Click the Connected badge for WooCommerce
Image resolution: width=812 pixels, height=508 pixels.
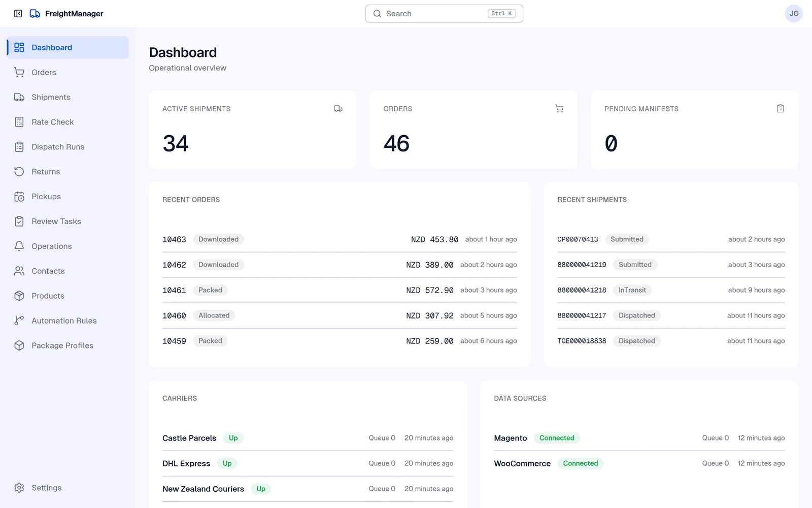(x=581, y=463)
